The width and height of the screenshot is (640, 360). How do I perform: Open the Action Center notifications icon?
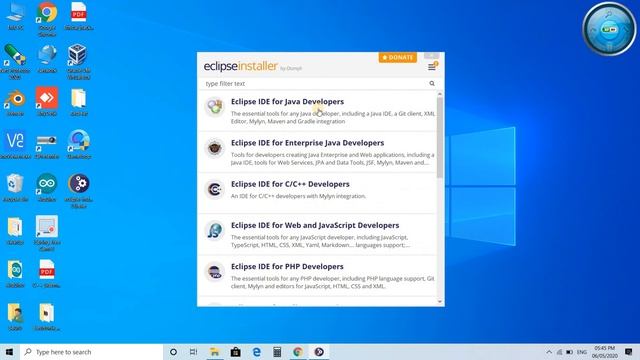[629, 352]
